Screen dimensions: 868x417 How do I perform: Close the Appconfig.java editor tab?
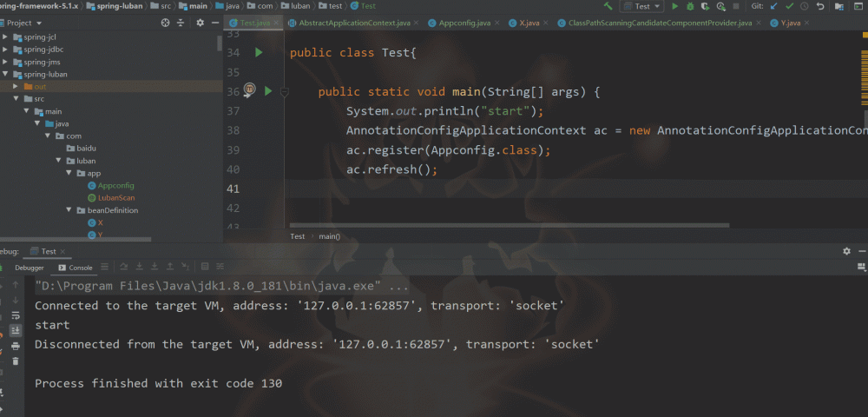tap(496, 23)
